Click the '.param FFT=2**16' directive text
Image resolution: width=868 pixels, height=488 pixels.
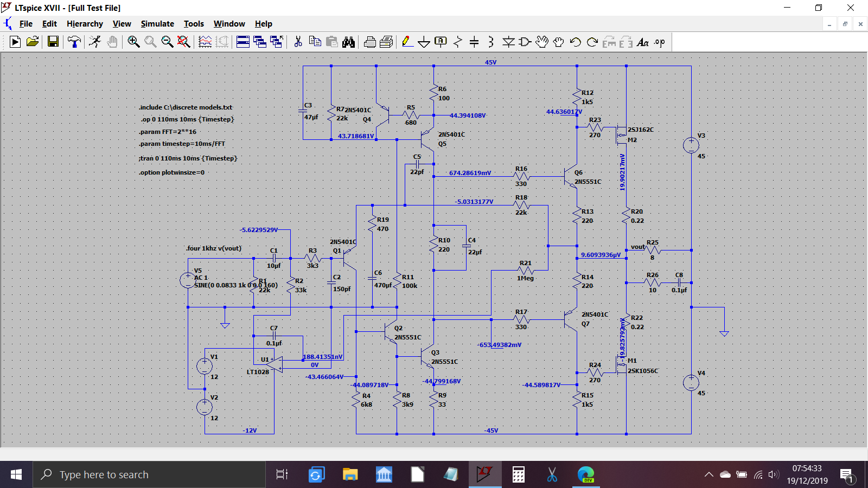(x=168, y=132)
